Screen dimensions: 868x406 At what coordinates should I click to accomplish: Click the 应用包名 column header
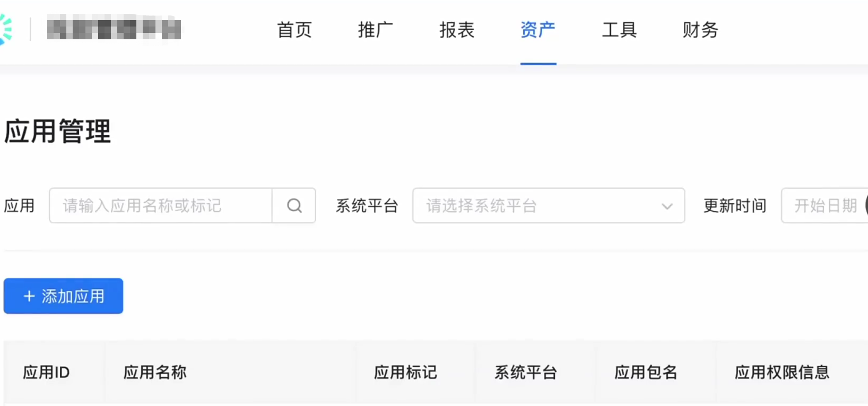coord(646,373)
